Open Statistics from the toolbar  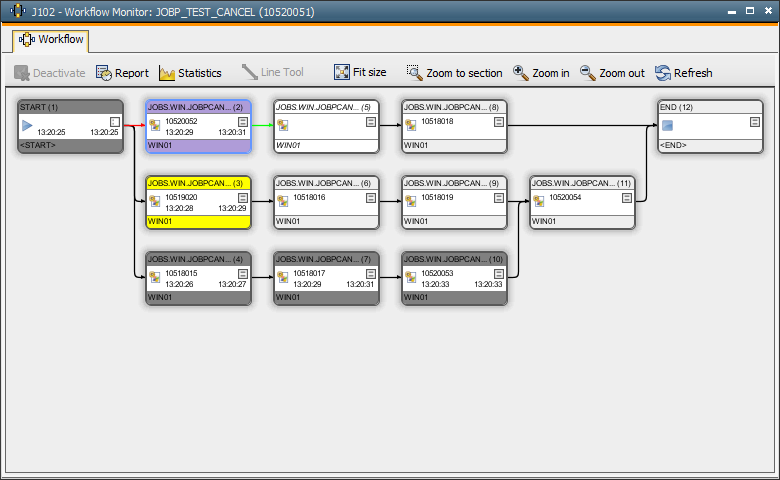[x=167, y=73]
